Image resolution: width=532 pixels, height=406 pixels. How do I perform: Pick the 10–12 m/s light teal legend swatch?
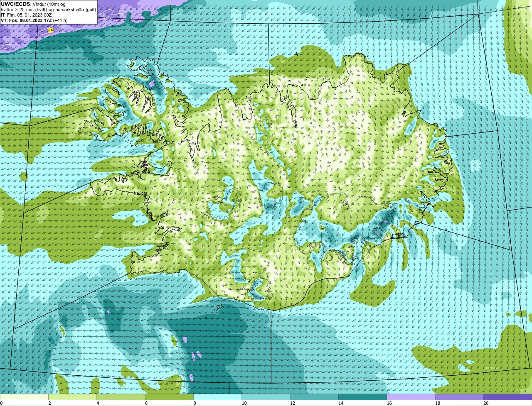266,397
